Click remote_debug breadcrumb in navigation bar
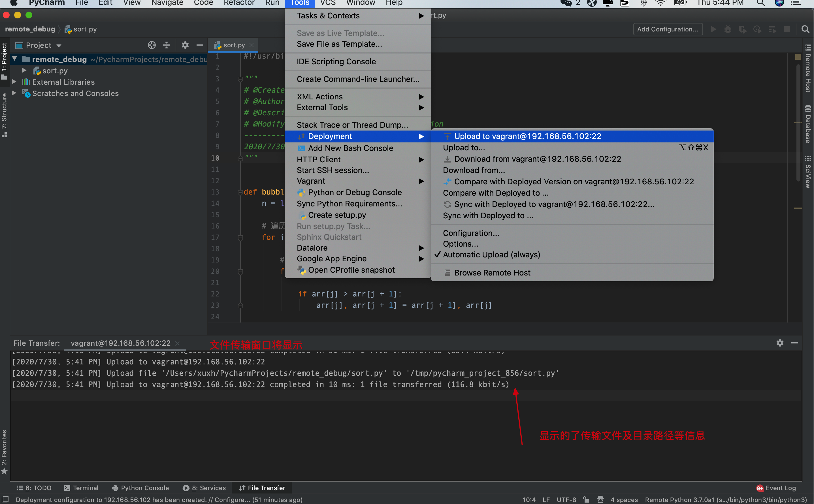Screen dimensions: 814x504 30,29
